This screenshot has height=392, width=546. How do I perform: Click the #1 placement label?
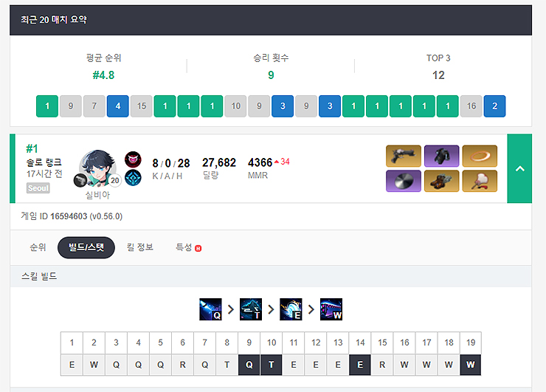tap(32, 149)
